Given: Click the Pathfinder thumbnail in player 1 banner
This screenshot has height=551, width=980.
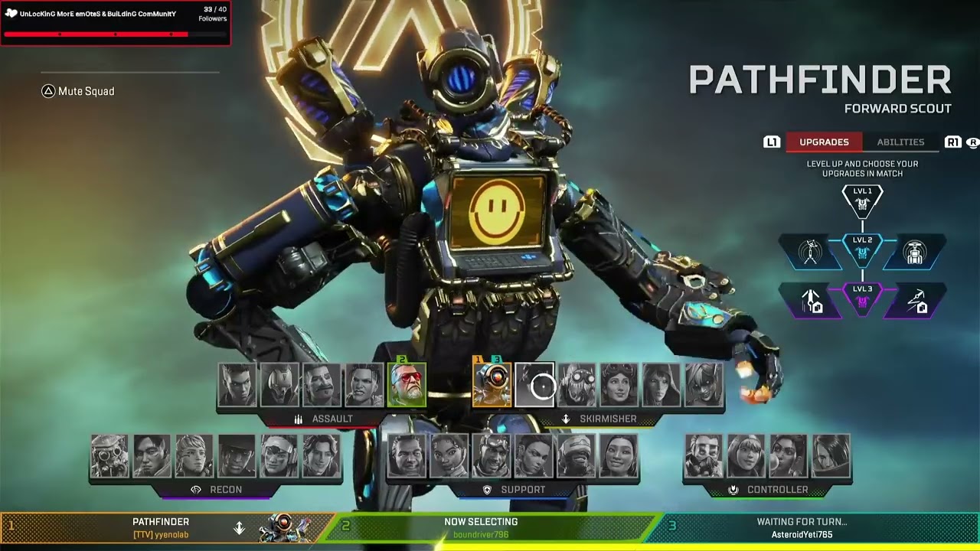Looking at the screenshot, I should tap(285, 528).
